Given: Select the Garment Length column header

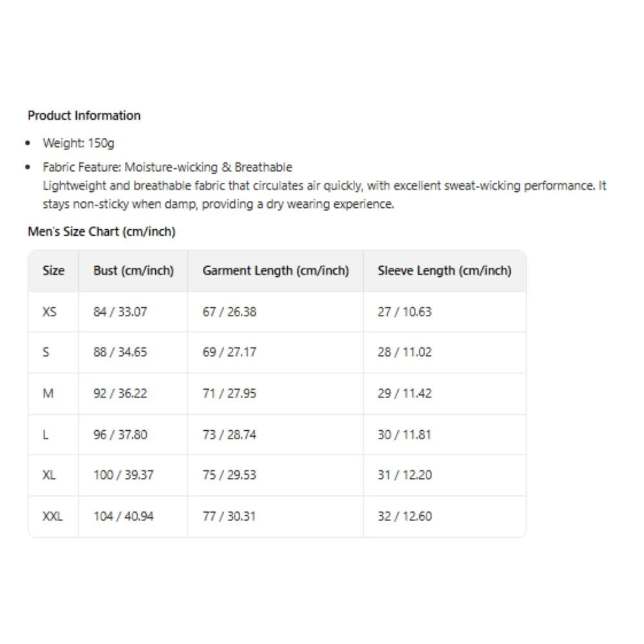Looking at the screenshot, I should [276, 270].
